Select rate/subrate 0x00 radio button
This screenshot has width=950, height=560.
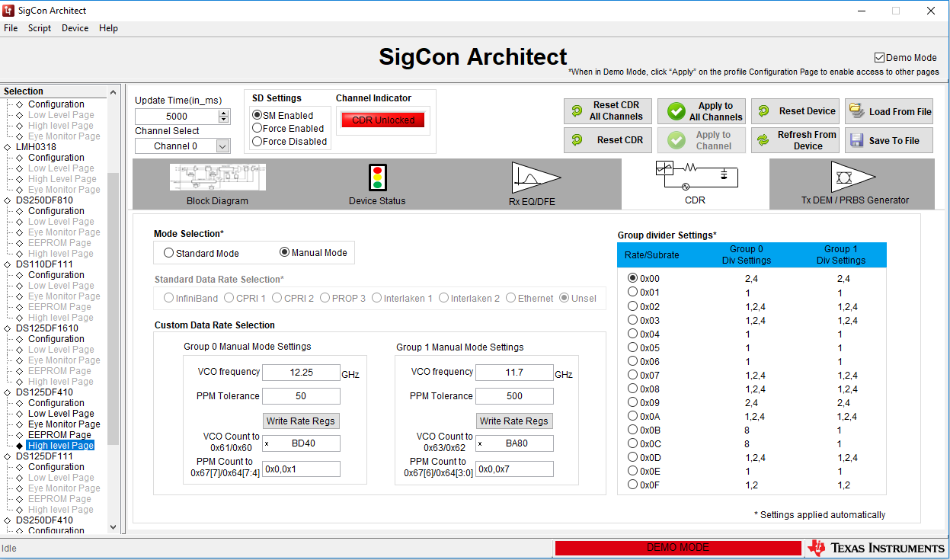coord(632,278)
